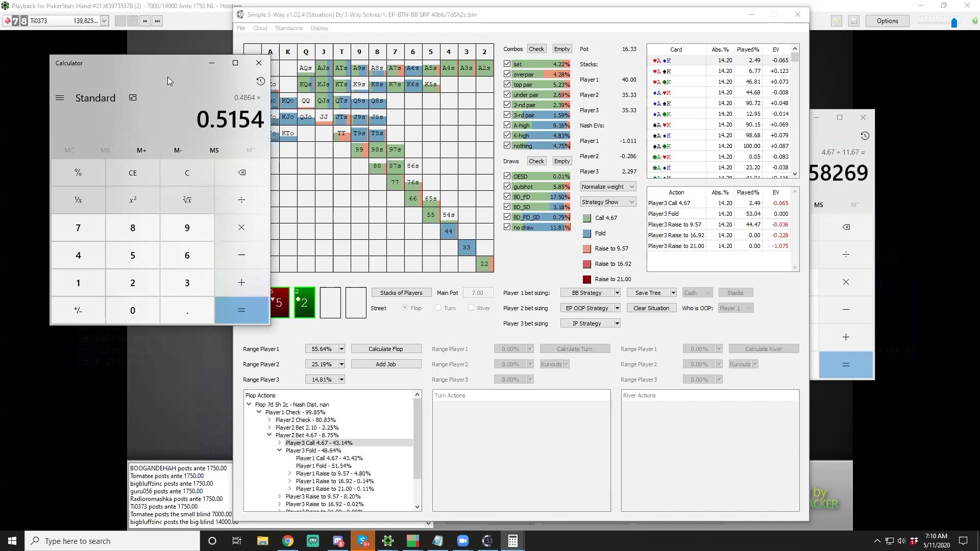Click the tag icon left of Options
Screen dimensions: 980x551
[x=837, y=21]
